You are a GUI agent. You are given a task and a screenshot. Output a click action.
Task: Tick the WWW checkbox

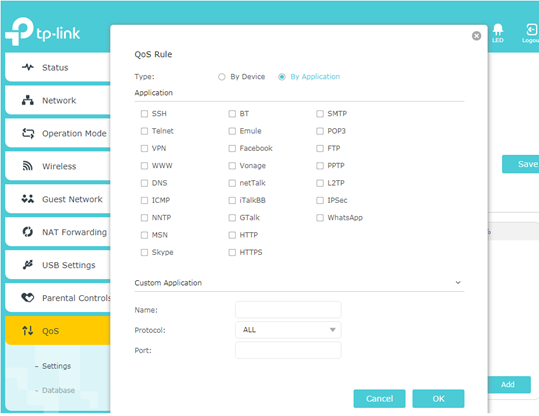(144, 166)
